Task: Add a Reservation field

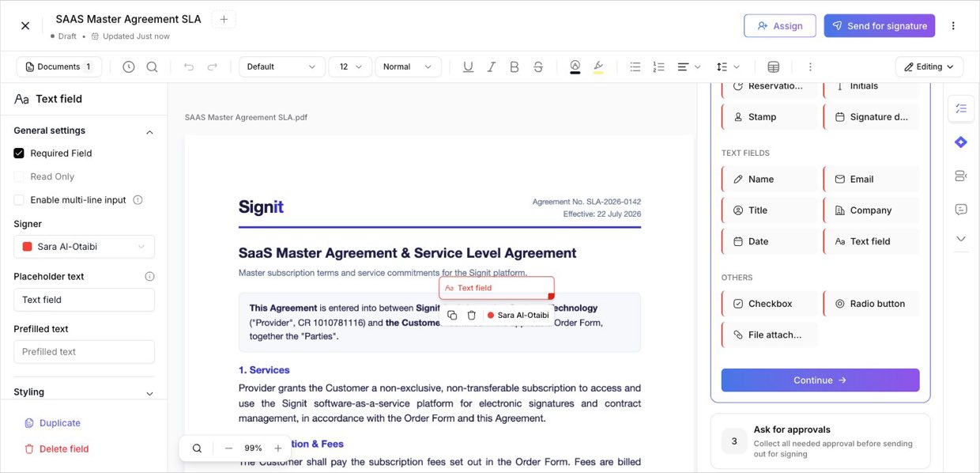Action: pos(770,85)
